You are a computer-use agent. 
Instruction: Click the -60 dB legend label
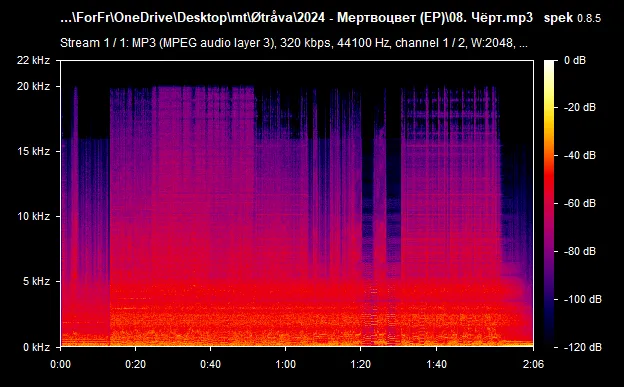(x=580, y=203)
